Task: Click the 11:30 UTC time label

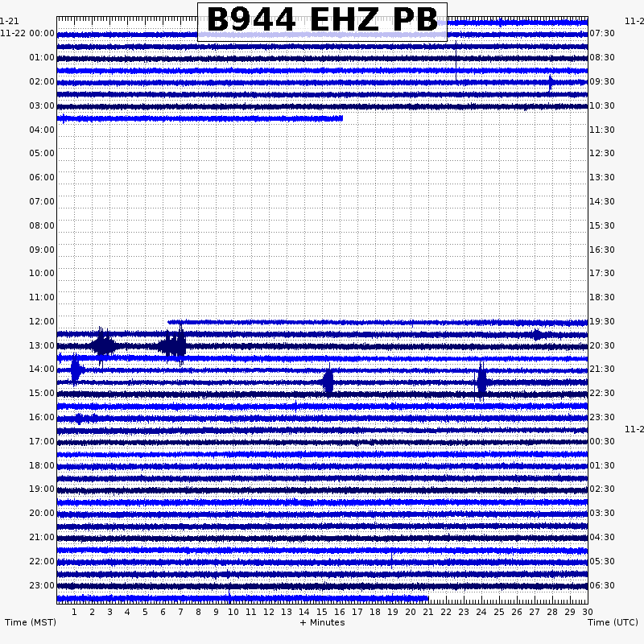Action: pyautogui.click(x=602, y=130)
